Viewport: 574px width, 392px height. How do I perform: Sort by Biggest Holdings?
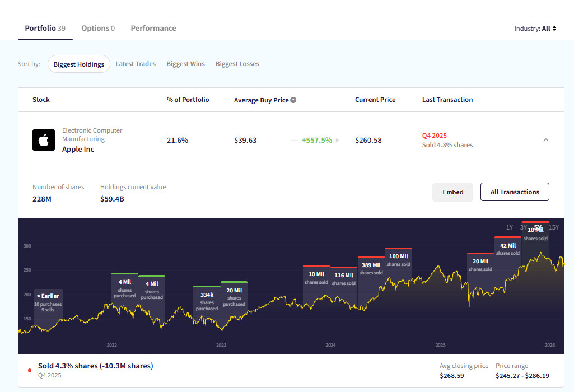78,64
